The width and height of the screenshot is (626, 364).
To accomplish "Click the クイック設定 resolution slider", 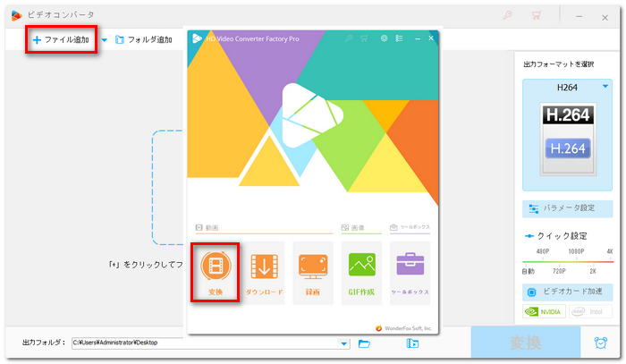I will pos(569,260).
